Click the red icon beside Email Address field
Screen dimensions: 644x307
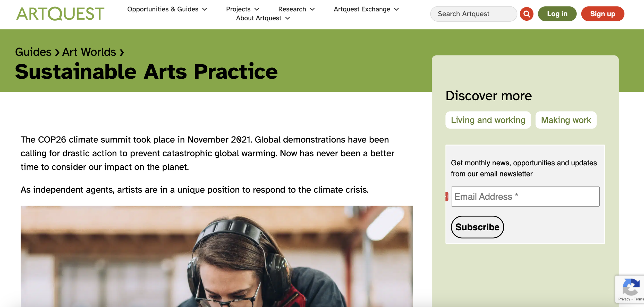pyautogui.click(x=447, y=197)
